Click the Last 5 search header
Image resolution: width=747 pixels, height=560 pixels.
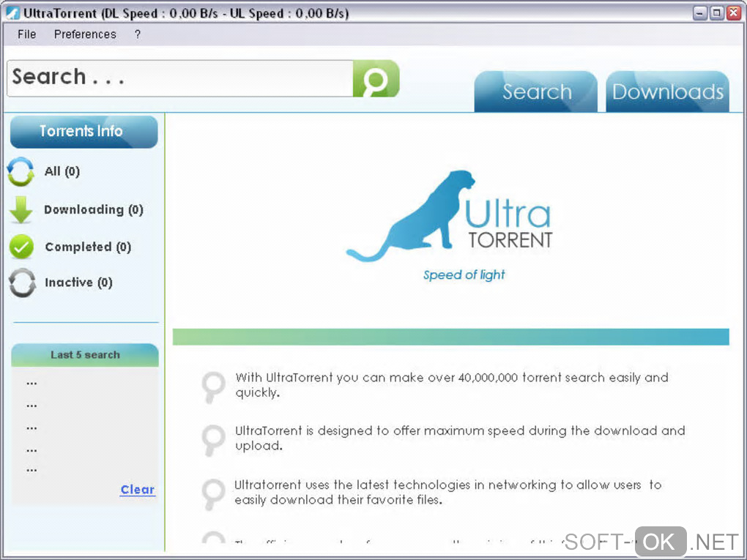[x=85, y=355]
